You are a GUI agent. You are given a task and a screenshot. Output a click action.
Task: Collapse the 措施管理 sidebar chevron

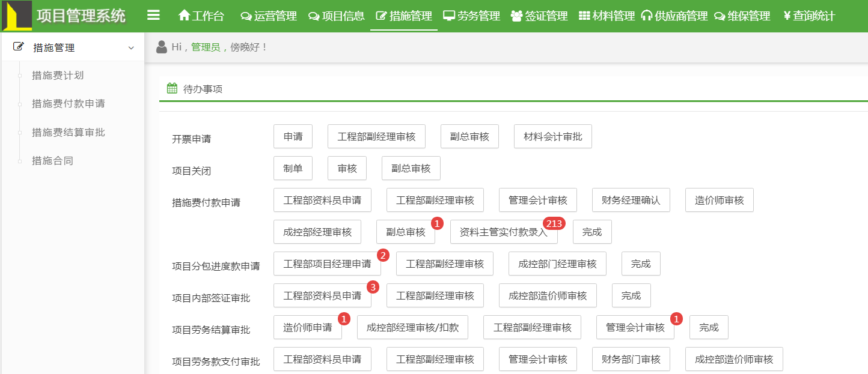coord(131,48)
